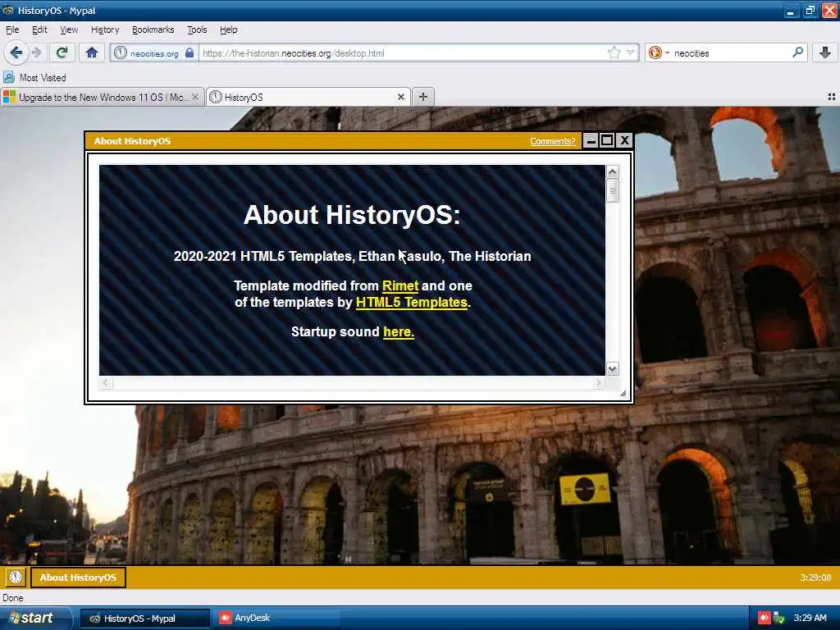Viewport: 840px width, 630px height.
Task: Open the File menu
Action: pyautogui.click(x=11, y=30)
